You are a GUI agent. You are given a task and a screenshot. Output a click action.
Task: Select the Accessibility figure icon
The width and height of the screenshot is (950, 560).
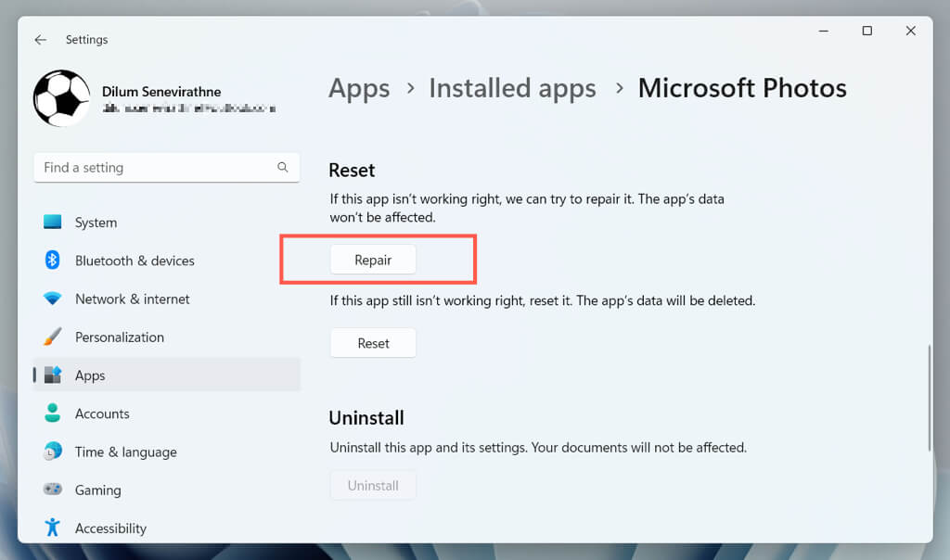click(53, 528)
